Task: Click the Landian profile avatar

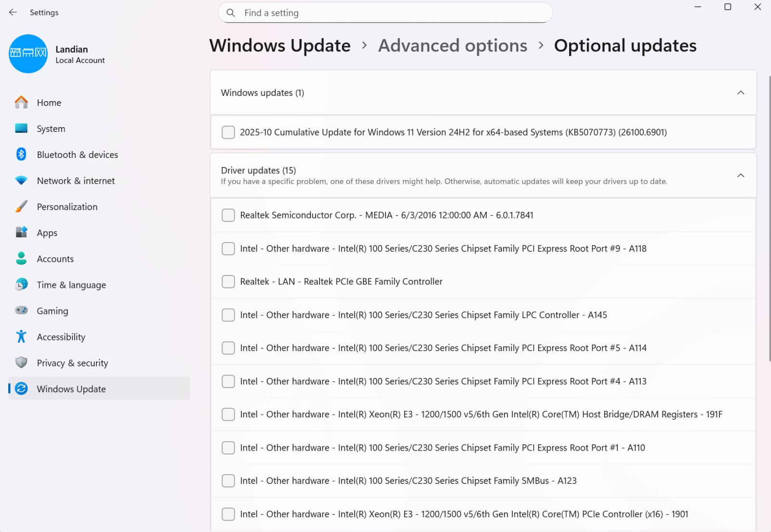Action: tap(28, 54)
